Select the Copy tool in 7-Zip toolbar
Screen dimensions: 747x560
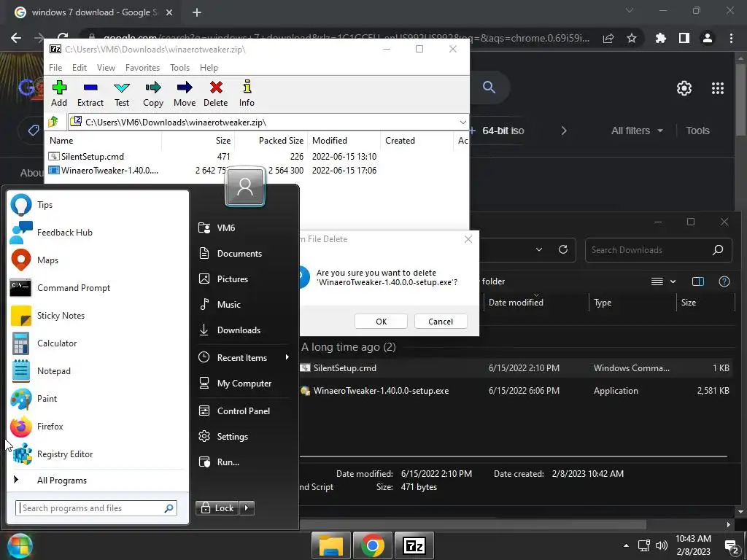pyautogui.click(x=153, y=93)
